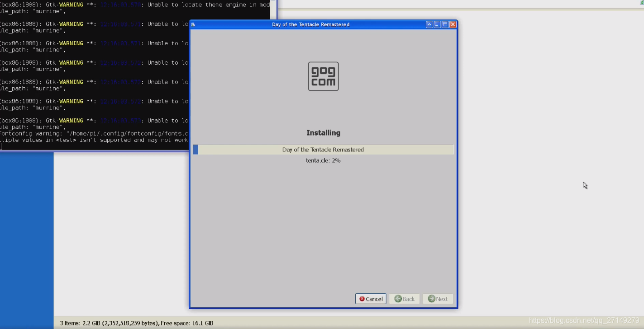This screenshot has width=644, height=329.
Task: Maximize the installer window
Action: pyautogui.click(x=445, y=24)
